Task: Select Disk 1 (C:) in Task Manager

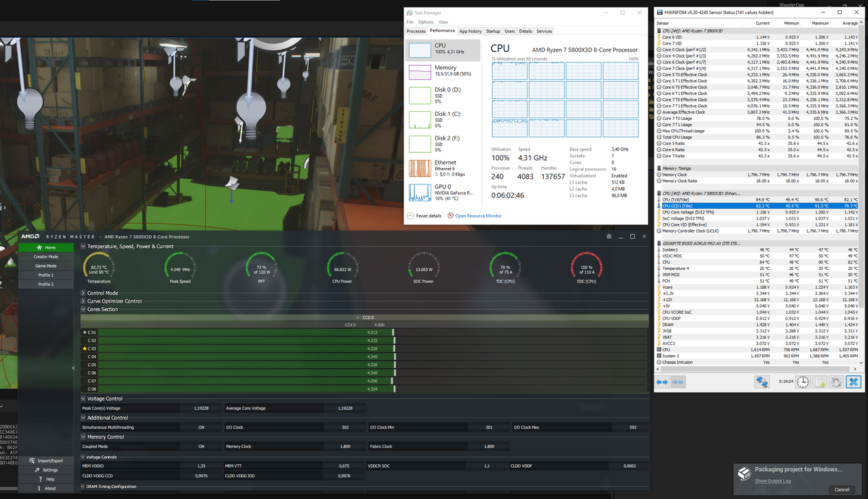Action: click(442, 119)
